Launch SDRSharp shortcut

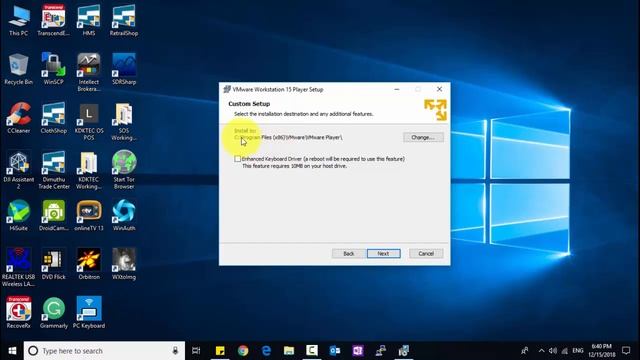pyautogui.click(x=124, y=69)
